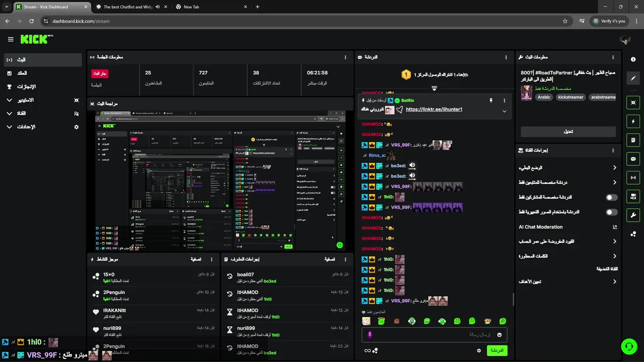
Task: Open the Achievements item in left navigation
Action: tap(42, 86)
